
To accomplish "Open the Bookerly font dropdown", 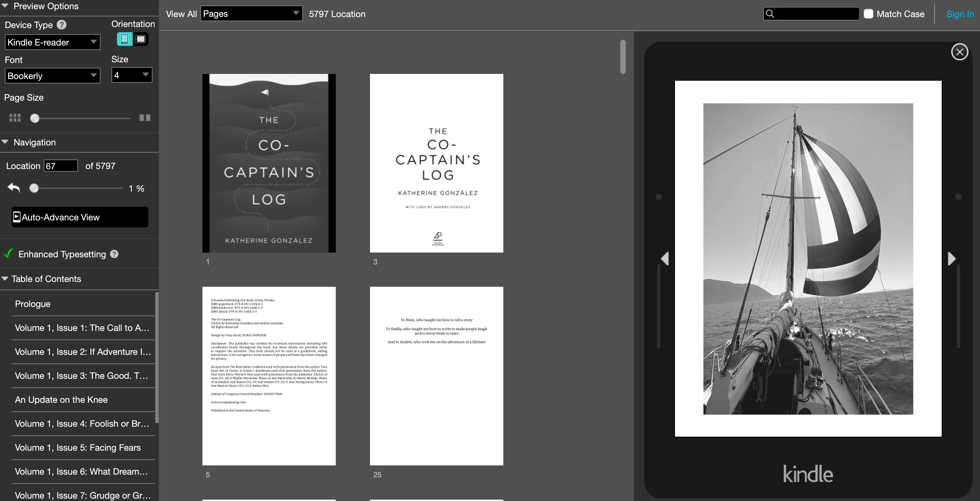I will pyautogui.click(x=53, y=76).
